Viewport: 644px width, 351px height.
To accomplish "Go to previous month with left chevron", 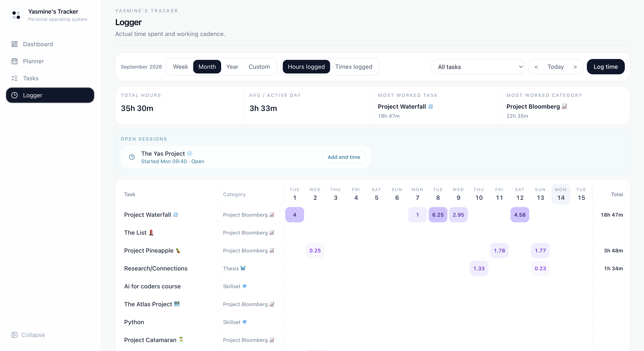I will pos(536,67).
